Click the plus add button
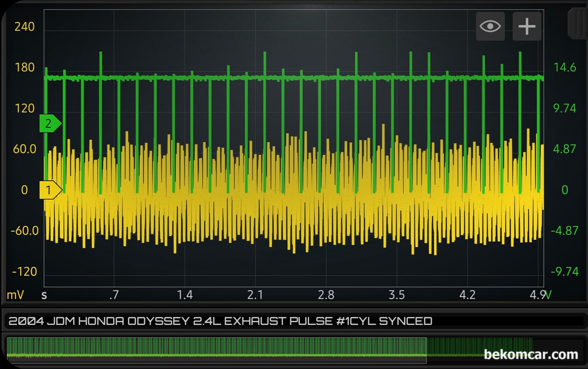588x369 pixels. coord(527,27)
